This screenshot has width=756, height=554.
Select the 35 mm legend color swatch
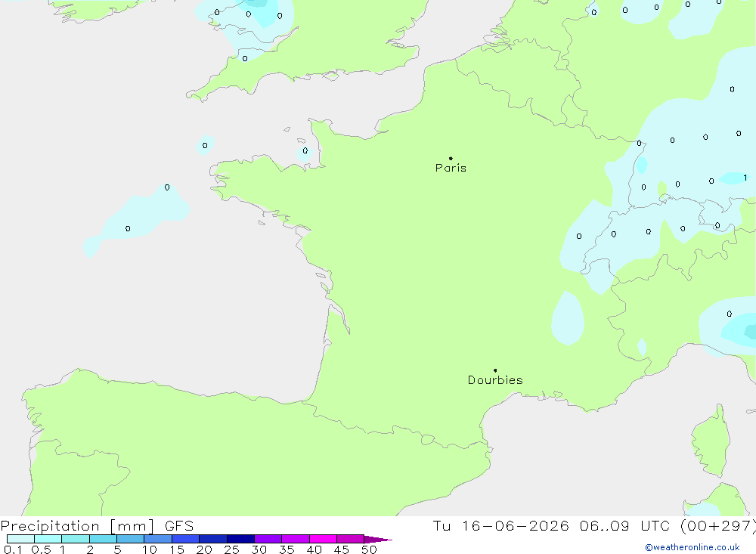tap(296, 539)
